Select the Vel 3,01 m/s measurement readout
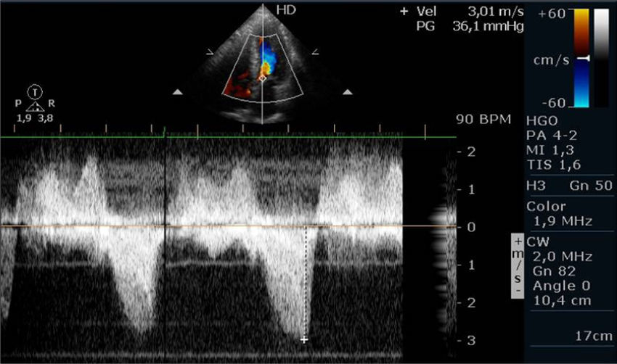The width and height of the screenshot is (617, 364). tap(465, 12)
